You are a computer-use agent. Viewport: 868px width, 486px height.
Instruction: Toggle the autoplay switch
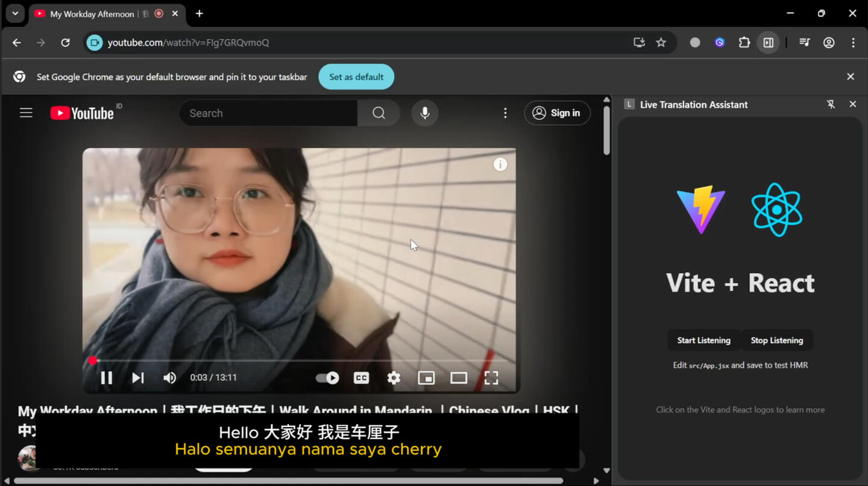coord(327,378)
